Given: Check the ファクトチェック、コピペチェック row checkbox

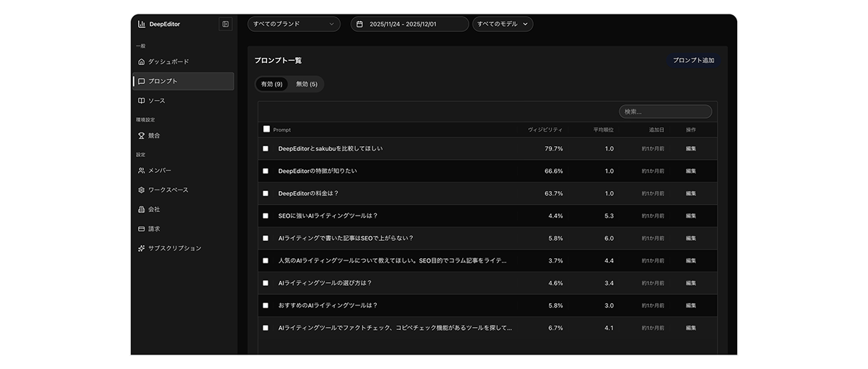Looking at the screenshot, I should (x=265, y=328).
